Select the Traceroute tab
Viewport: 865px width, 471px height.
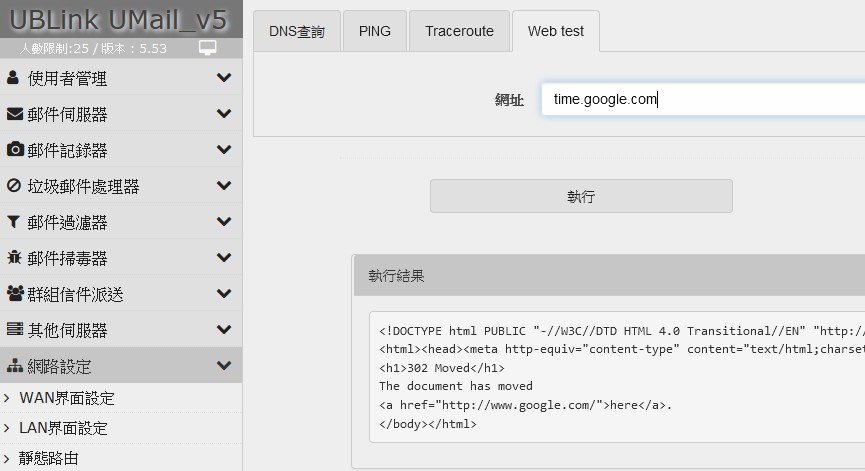click(459, 31)
